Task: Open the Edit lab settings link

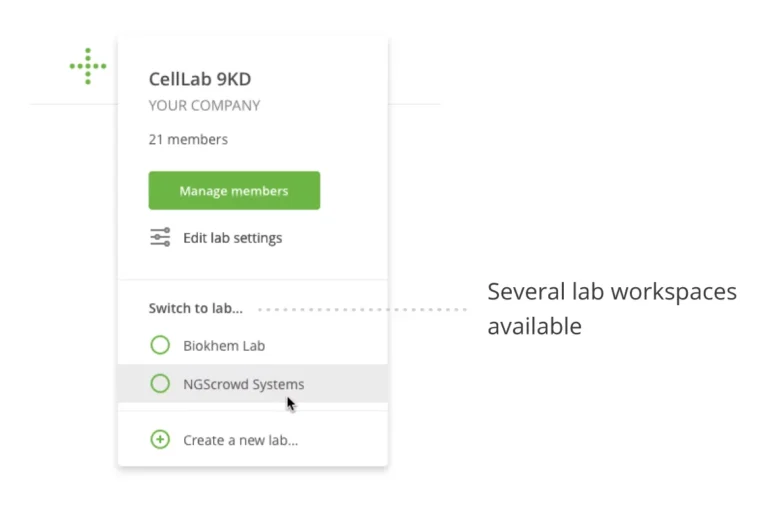Action: (x=232, y=238)
